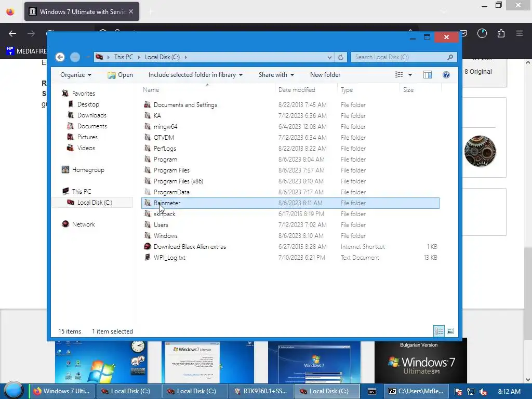Click the network icon in system tray
This screenshot has height=399, width=532.
(x=471, y=392)
